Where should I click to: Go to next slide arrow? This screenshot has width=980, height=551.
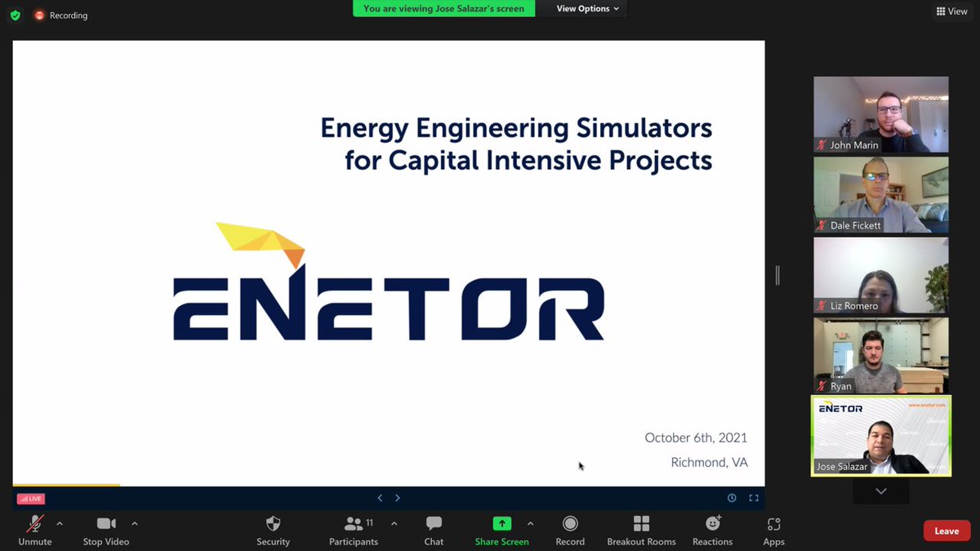pos(398,498)
